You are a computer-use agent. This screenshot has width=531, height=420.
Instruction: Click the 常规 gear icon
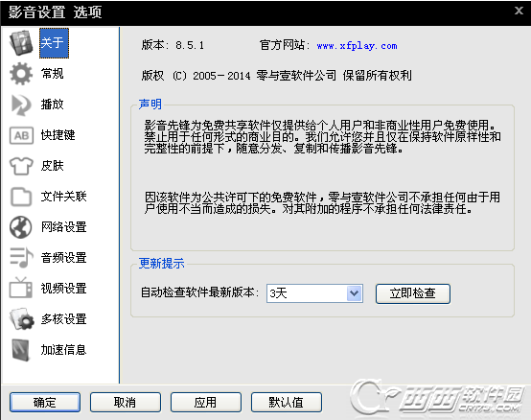[21, 74]
